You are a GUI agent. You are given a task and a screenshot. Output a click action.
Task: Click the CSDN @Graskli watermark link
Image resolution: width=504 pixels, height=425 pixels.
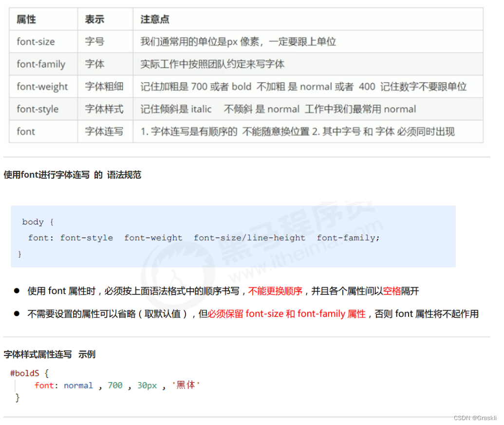(x=475, y=417)
